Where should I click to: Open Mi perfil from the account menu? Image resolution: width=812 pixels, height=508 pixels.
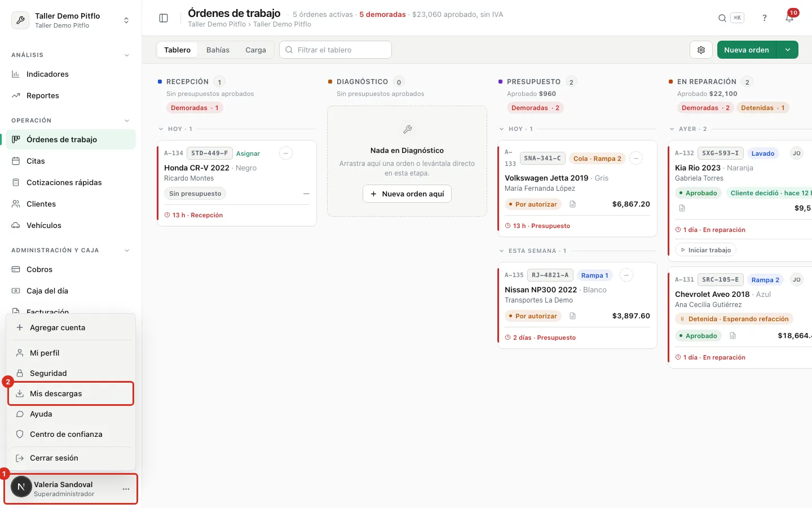(70, 353)
